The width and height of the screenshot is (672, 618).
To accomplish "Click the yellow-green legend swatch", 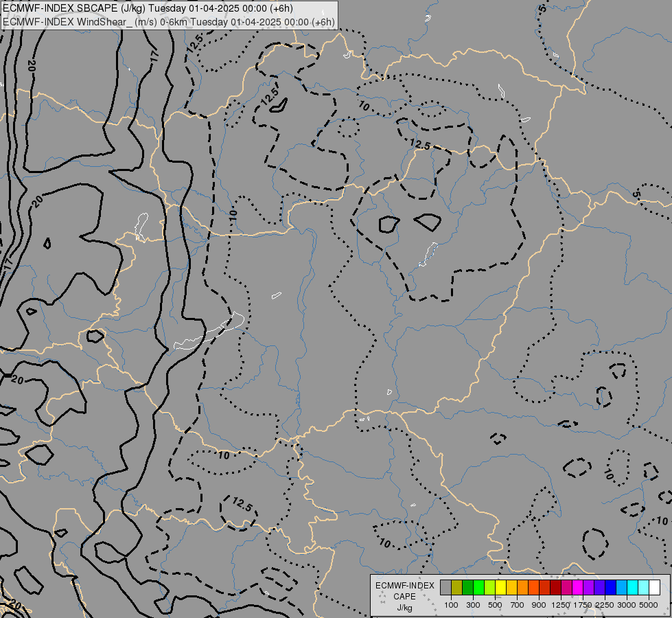I will coord(489,587).
